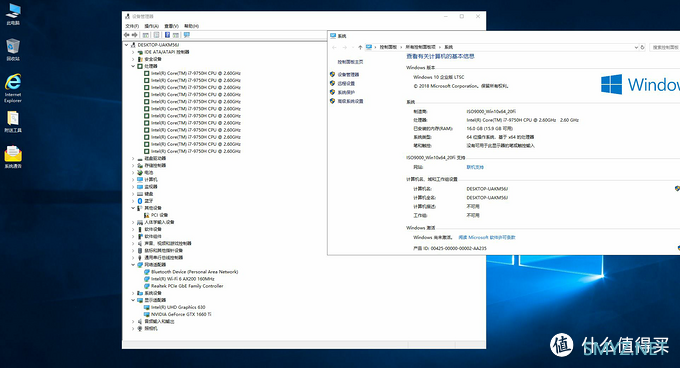
Task: Collapse the DESKTOP-UAKM56J root node
Action: click(126, 45)
